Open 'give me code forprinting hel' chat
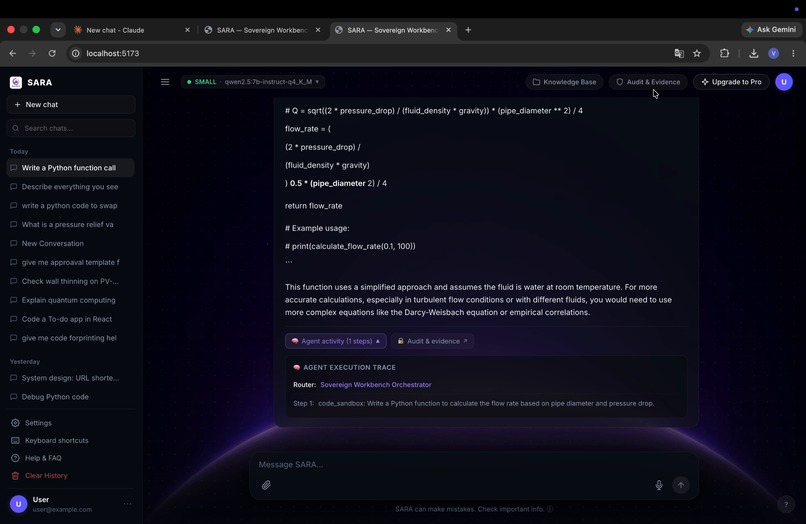 [71, 338]
